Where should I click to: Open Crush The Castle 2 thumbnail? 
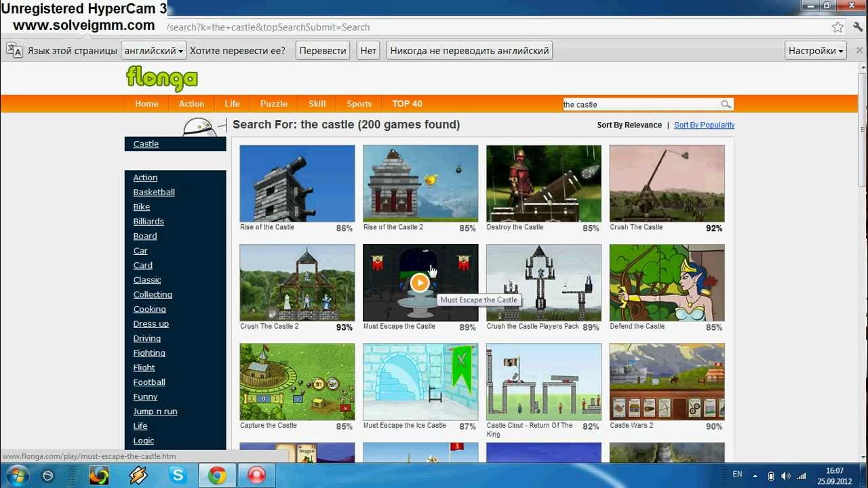[297, 283]
